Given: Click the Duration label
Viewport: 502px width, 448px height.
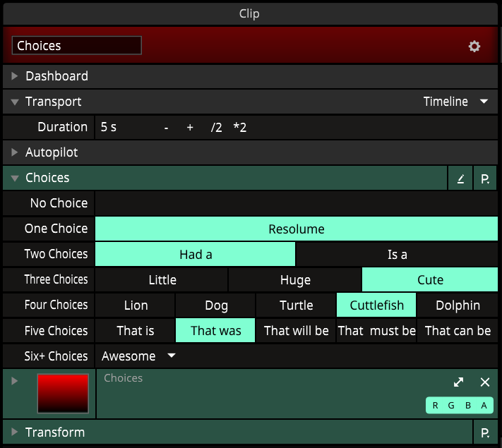Looking at the screenshot, I should tap(62, 127).
